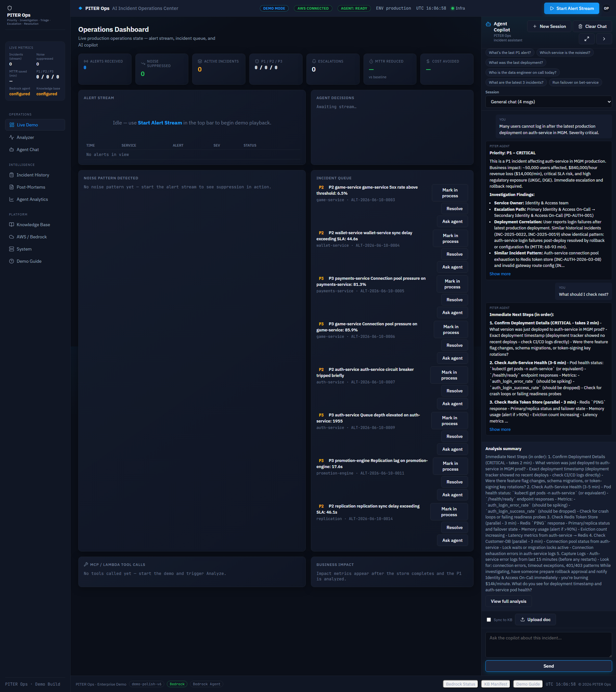Go to Agent Chat page
616x692 pixels.
coord(35,149)
